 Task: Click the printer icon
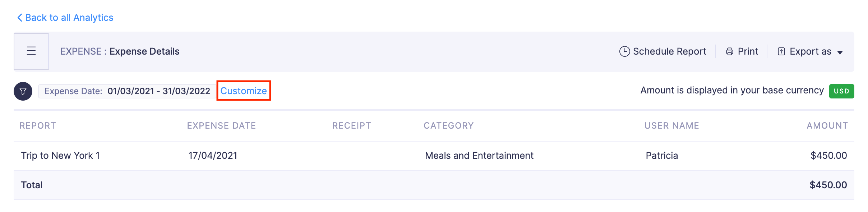pos(729,51)
